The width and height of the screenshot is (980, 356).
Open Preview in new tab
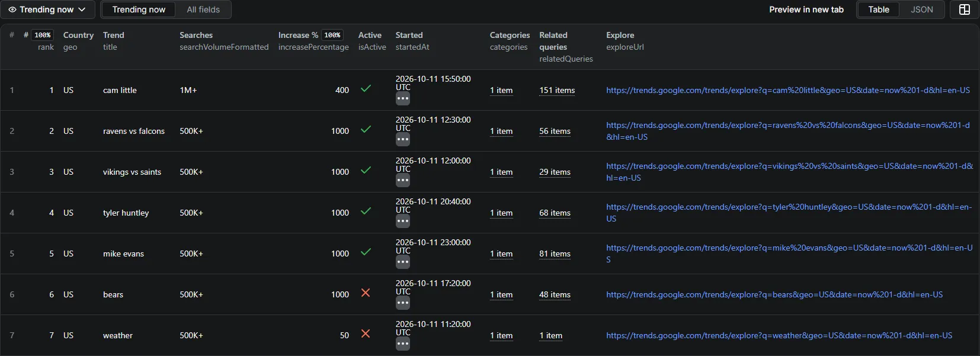tap(806, 9)
